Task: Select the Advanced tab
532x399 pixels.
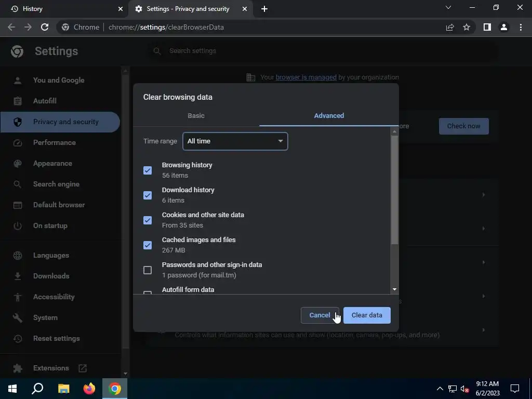Action: pos(329,116)
